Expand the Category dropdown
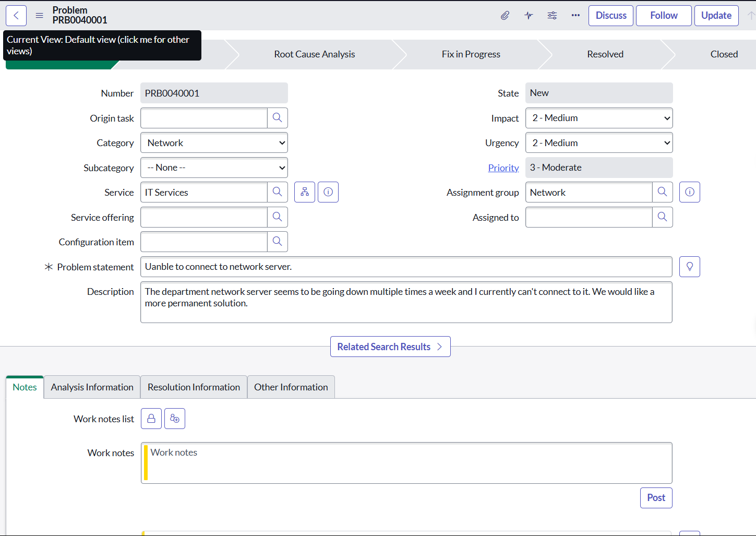Viewport: 756px width, 536px height. 214,143
